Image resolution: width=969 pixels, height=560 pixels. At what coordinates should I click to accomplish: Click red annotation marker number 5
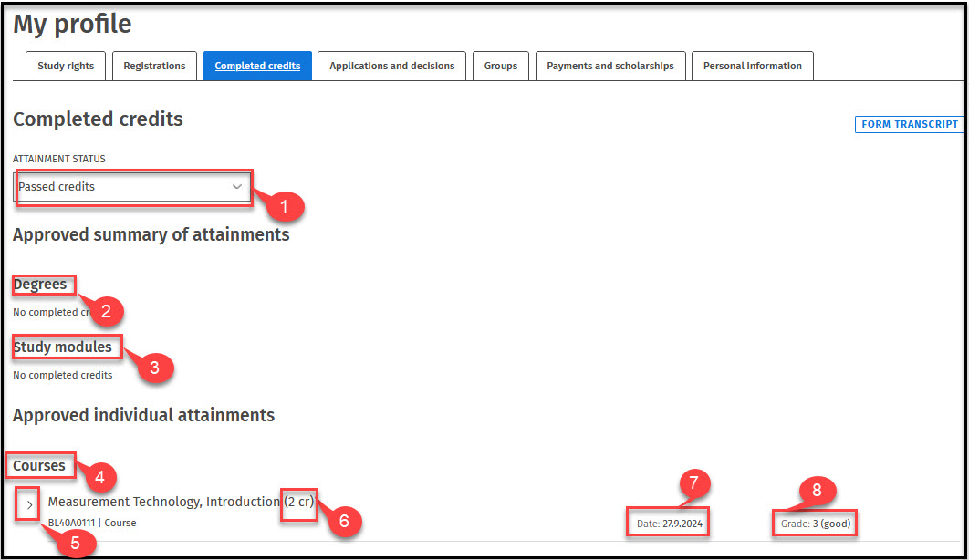click(76, 544)
